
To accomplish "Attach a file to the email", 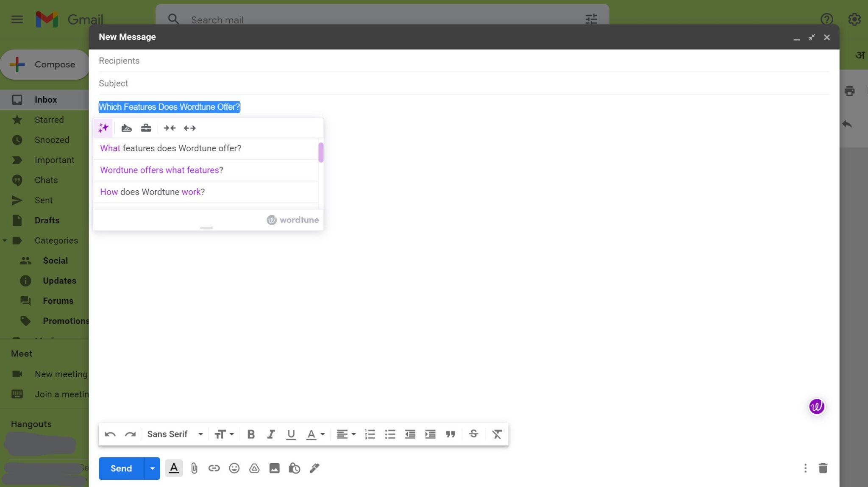I will click(194, 468).
